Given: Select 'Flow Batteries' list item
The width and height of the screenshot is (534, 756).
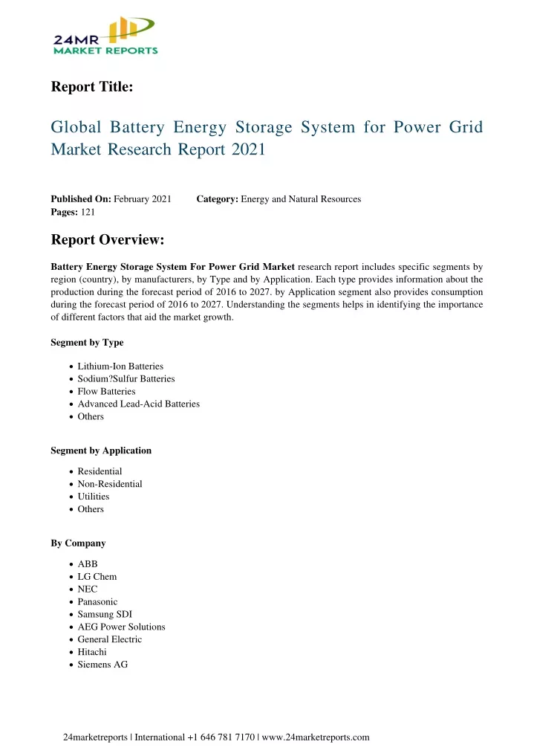Looking at the screenshot, I should (106, 392).
